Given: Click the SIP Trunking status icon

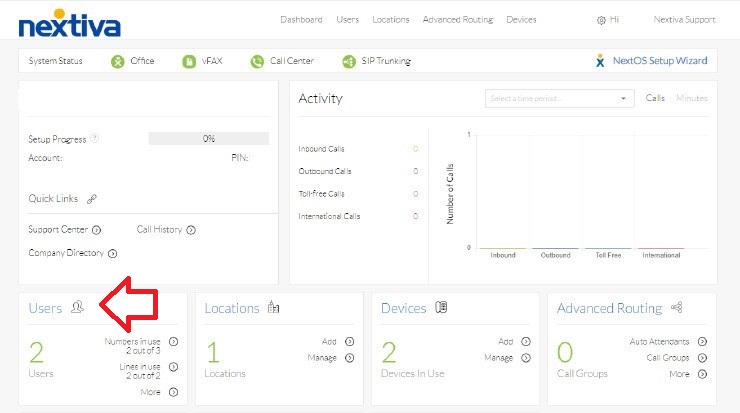Looking at the screenshot, I should click(349, 61).
